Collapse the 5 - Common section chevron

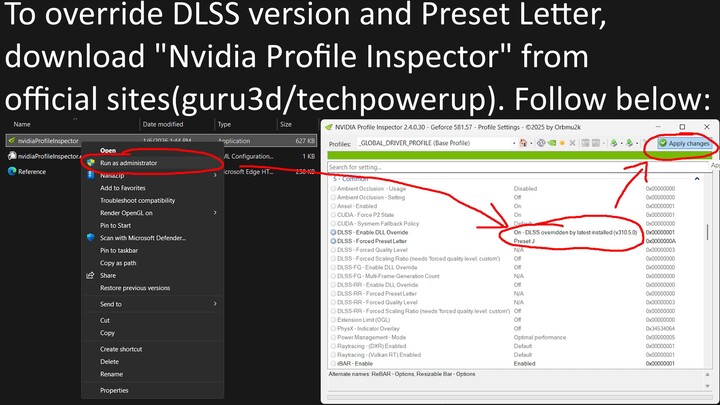pos(697,179)
